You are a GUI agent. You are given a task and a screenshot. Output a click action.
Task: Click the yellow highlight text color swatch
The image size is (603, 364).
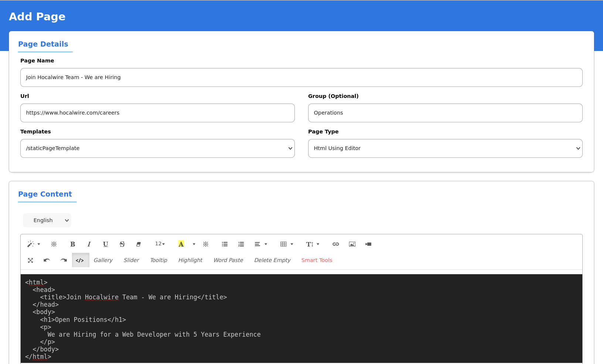click(181, 244)
